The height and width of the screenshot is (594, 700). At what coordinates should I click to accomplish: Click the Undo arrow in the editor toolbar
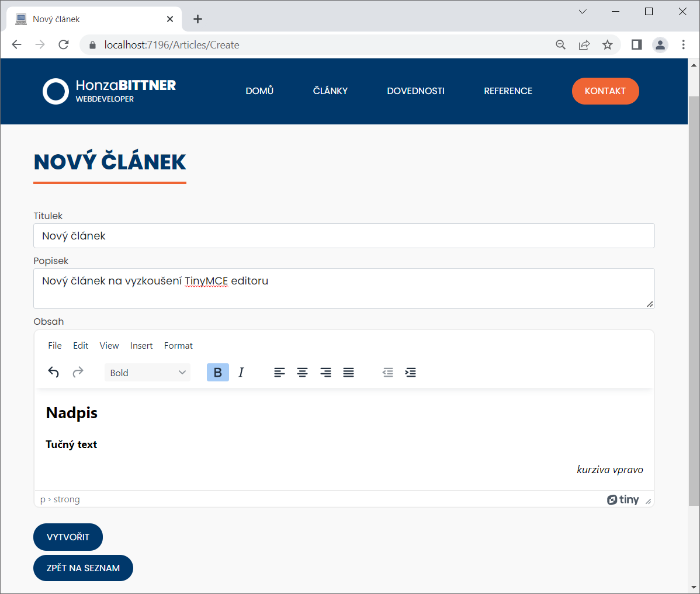coord(54,373)
